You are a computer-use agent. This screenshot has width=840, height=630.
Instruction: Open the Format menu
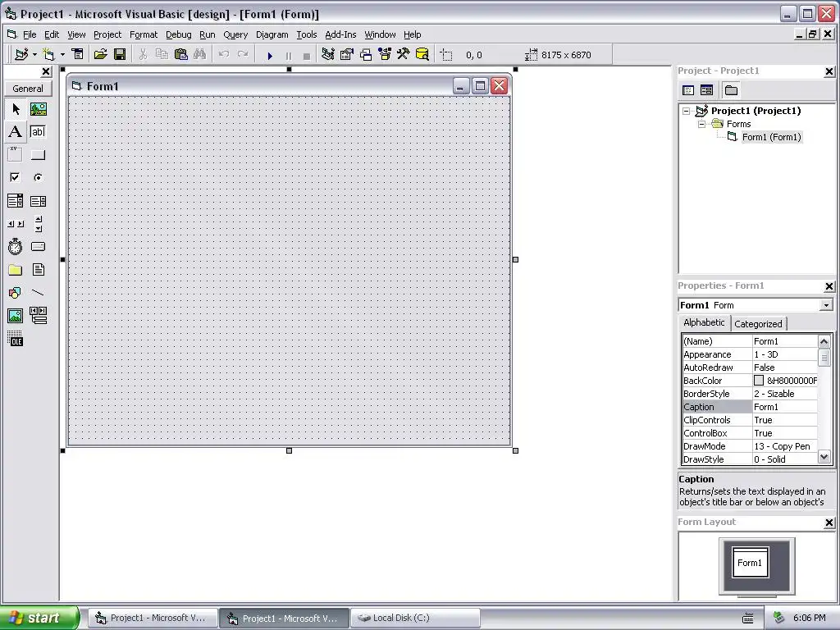click(144, 34)
